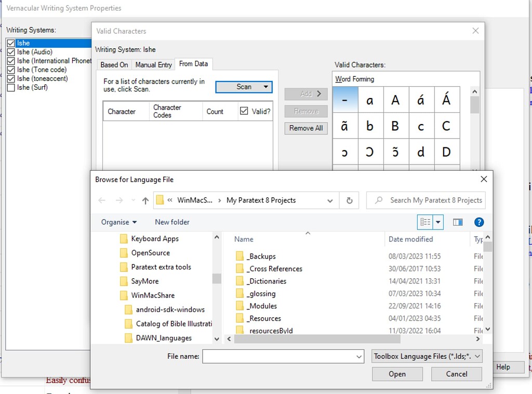
Task: Show the preview pane icon
Action: click(457, 222)
